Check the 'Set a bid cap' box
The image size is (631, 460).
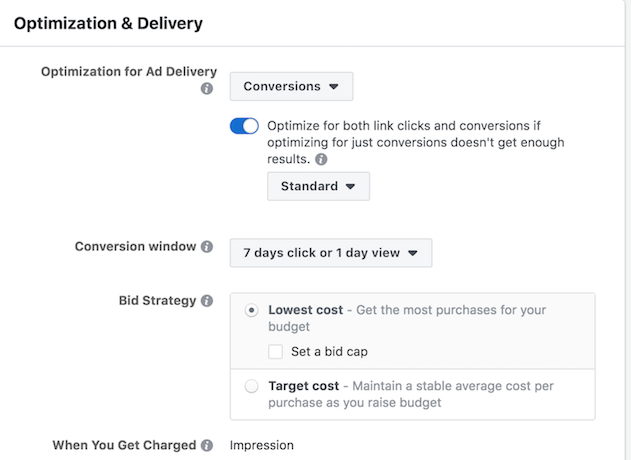click(276, 352)
